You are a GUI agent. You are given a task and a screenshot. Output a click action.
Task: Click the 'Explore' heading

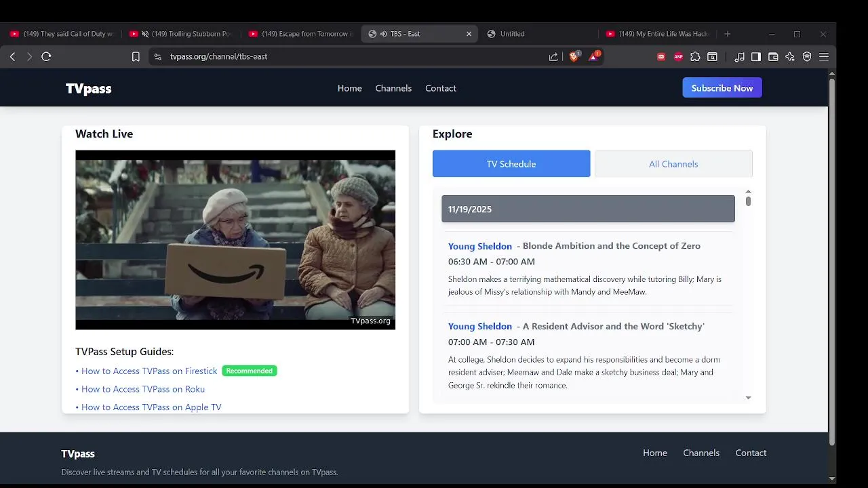(452, 134)
